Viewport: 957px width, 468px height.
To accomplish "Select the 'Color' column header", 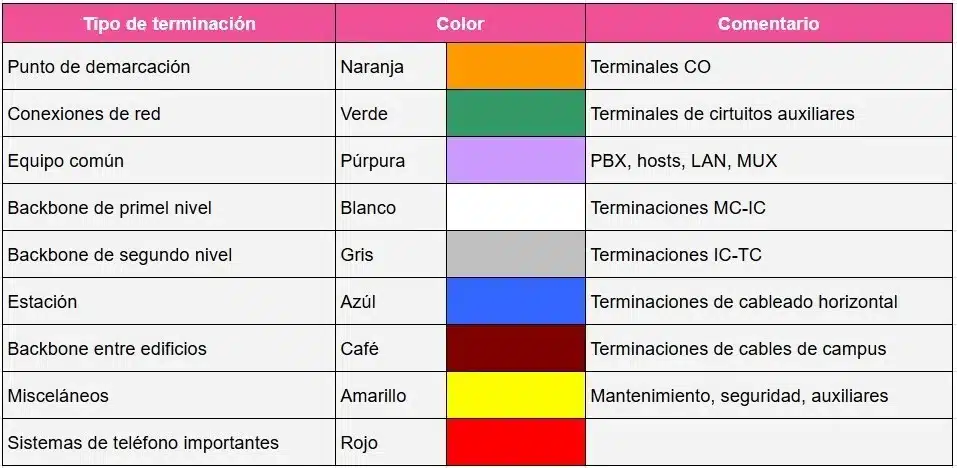I will tap(460, 23).
